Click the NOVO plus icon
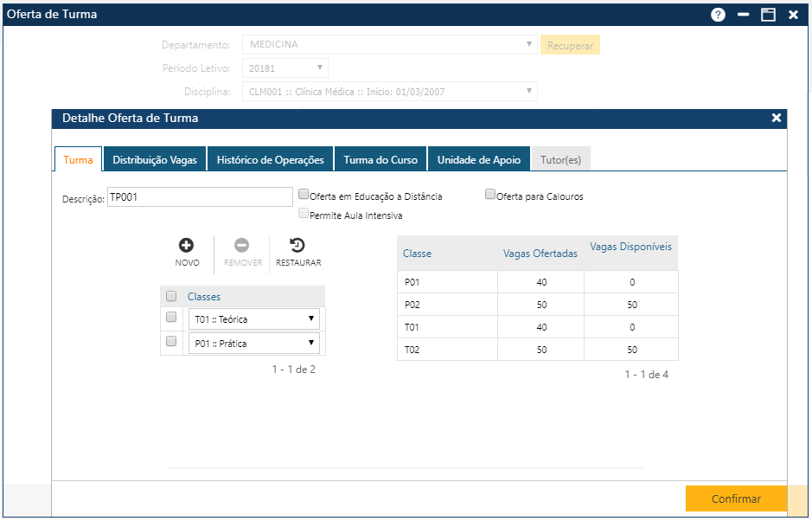Viewport: 812px width, 521px height. (187, 246)
